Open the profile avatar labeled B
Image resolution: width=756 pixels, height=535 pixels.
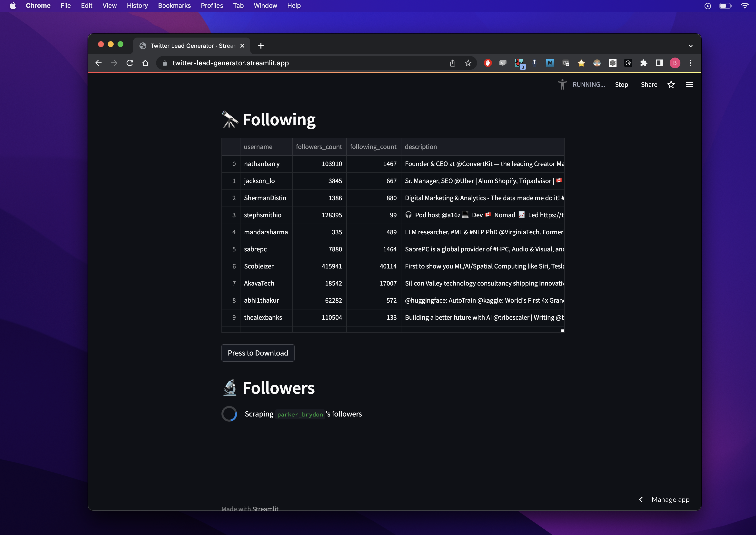[x=675, y=63]
